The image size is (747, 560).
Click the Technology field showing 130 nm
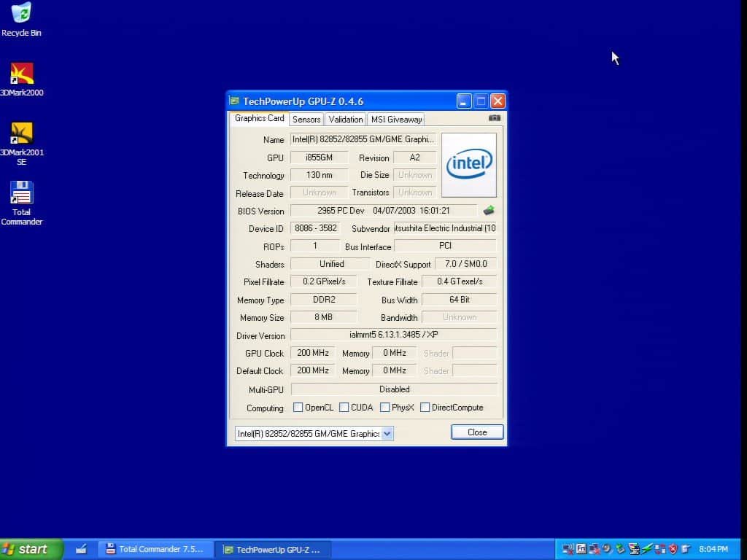320,175
